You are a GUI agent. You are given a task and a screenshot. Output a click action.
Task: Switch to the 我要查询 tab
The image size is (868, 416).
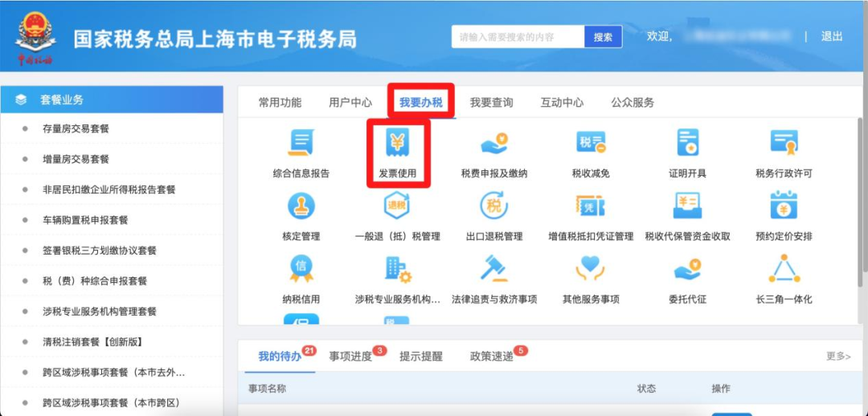[x=492, y=102]
